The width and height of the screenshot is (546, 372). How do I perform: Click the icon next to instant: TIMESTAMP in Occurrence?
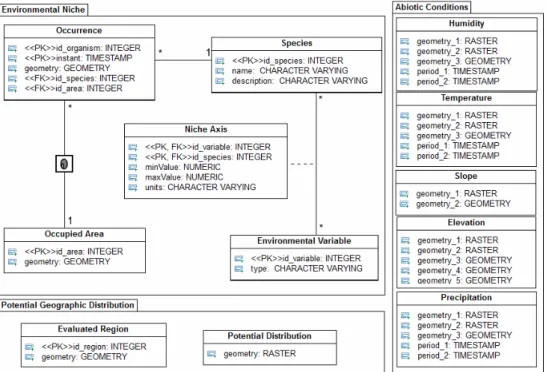(x=13, y=58)
